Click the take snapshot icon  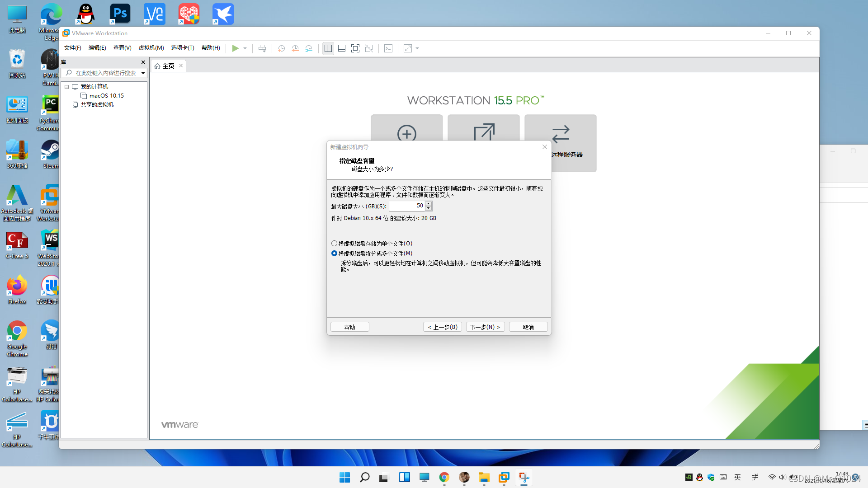[281, 48]
